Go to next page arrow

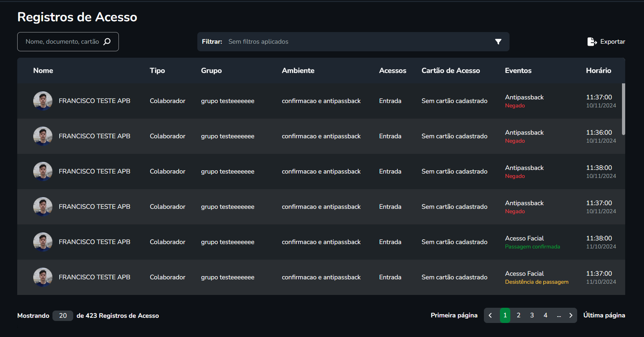(x=571, y=315)
